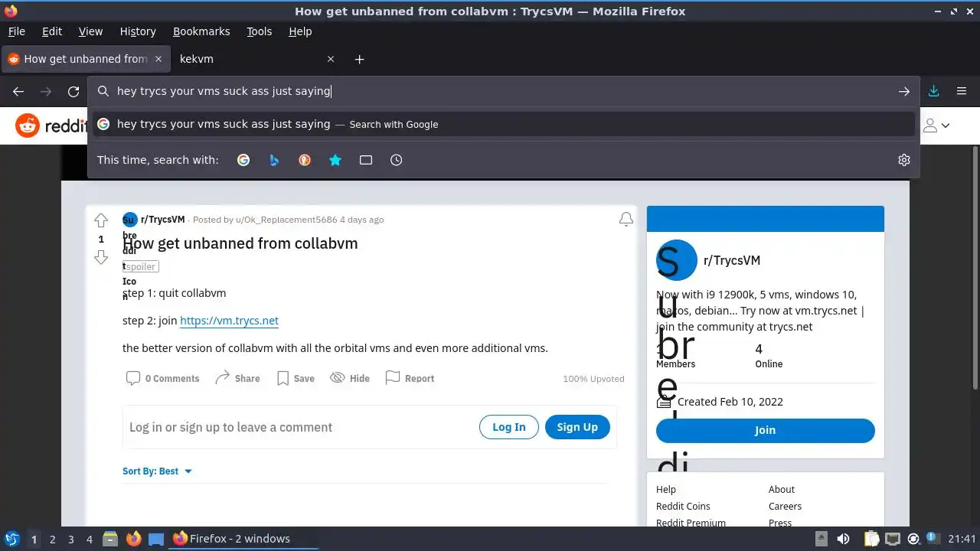The image size is (980, 551).
Task: Switch to the kekvm tab
Action: click(256, 59)
